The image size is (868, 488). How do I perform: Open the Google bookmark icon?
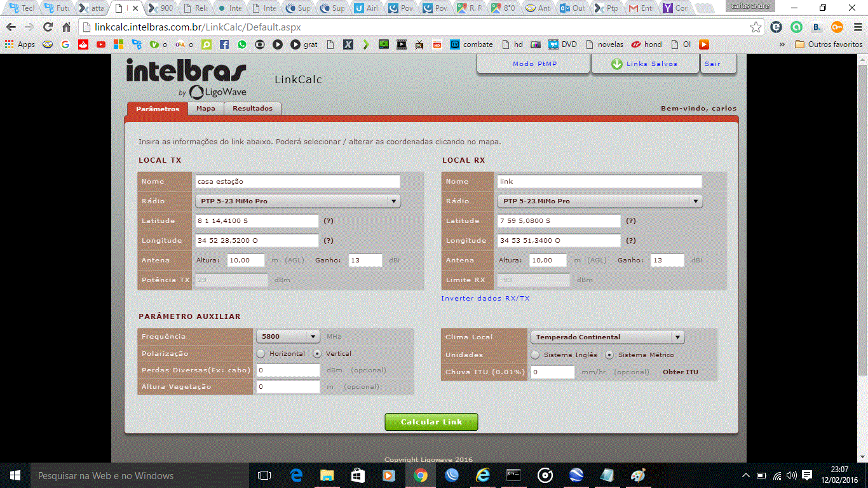point(65,44)
